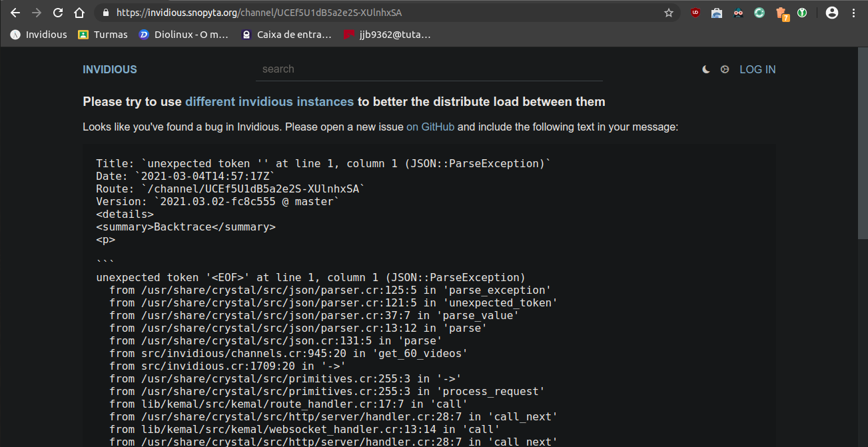Screen dimensions: 868x447
Task: Open the green circular-arrow extension
Action: pos(759,13)
